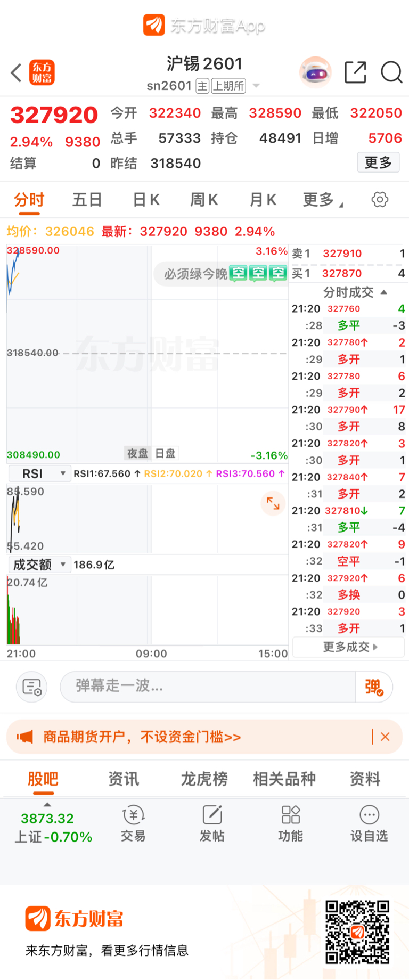409x980 pixels.
Task: Tap the latest price 327920 headline
Action: pyautogui.click(x=54, y=115)
